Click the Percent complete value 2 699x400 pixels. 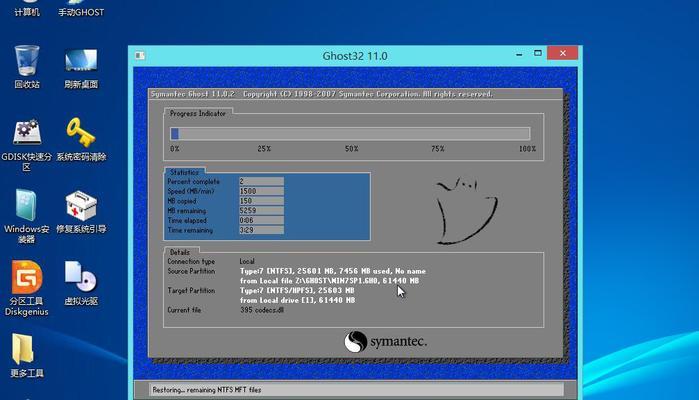point(261,181)
